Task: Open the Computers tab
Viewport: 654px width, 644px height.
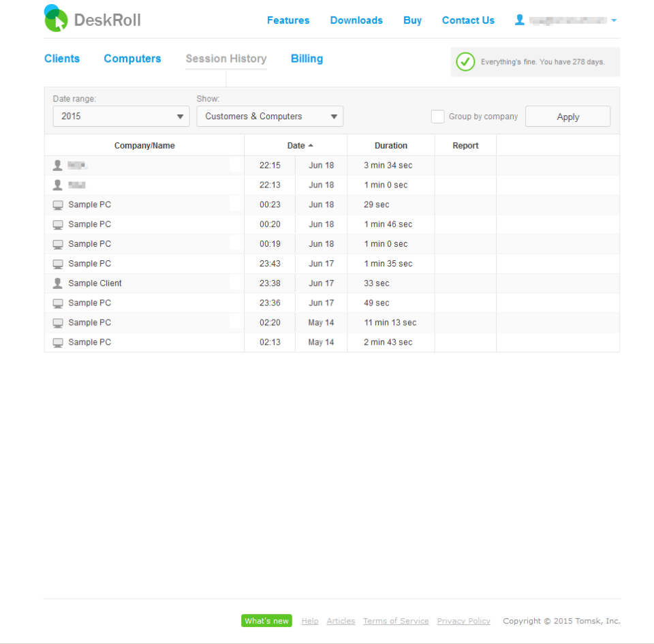Action: [132, 59]
